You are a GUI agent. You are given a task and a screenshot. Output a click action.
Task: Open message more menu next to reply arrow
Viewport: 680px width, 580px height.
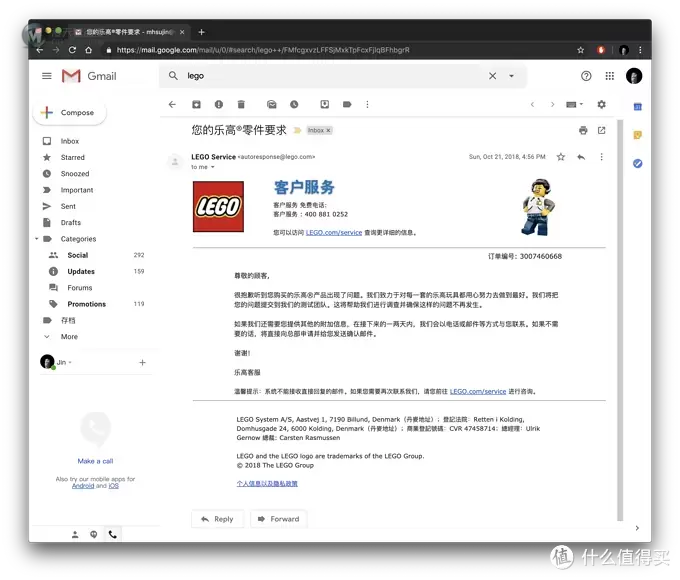pyautogui.click(x=602, y=157)
